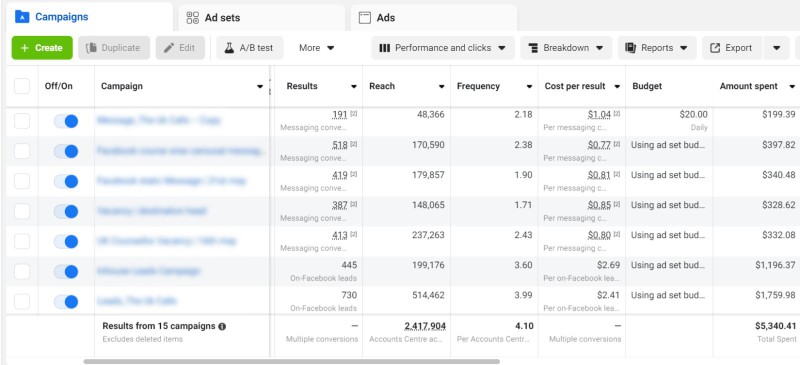The image size is (800, 365).
Task: Click the $1.04 cost per result value
Action: pyautogui.click(x=599, y=115)
